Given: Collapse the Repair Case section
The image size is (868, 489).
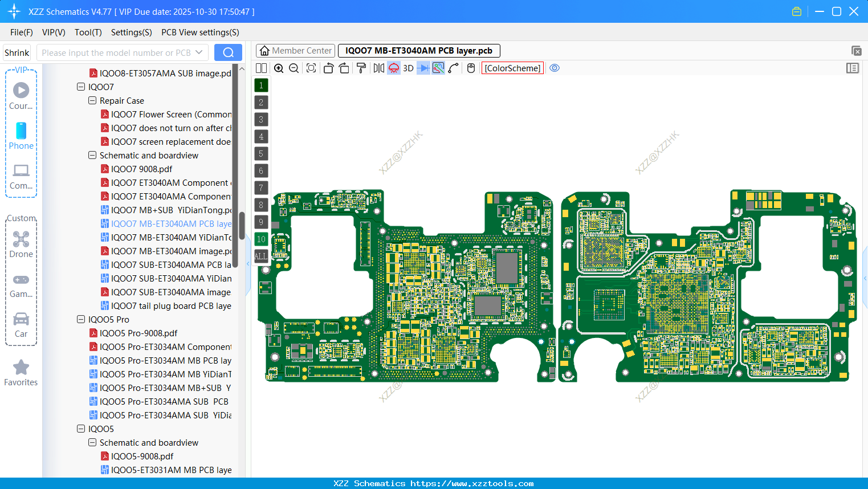Looking at the screenshot, I should tap(92, 100).
